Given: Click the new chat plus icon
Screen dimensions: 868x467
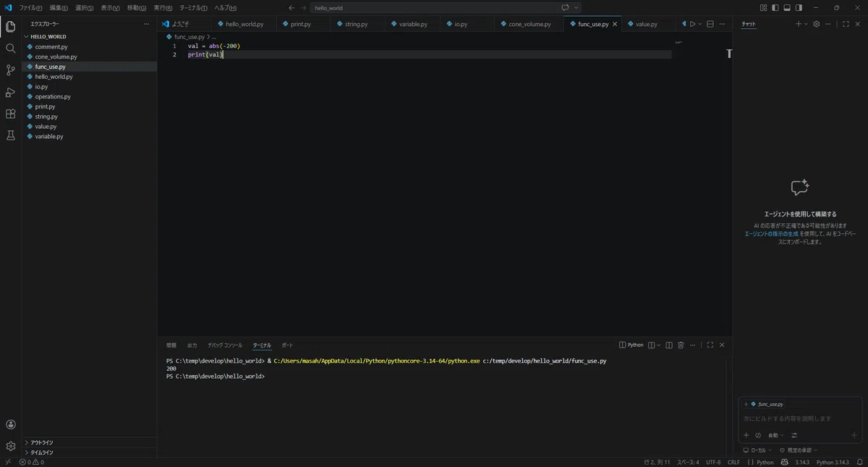Looking at the screenshot, I should [799, 24].
